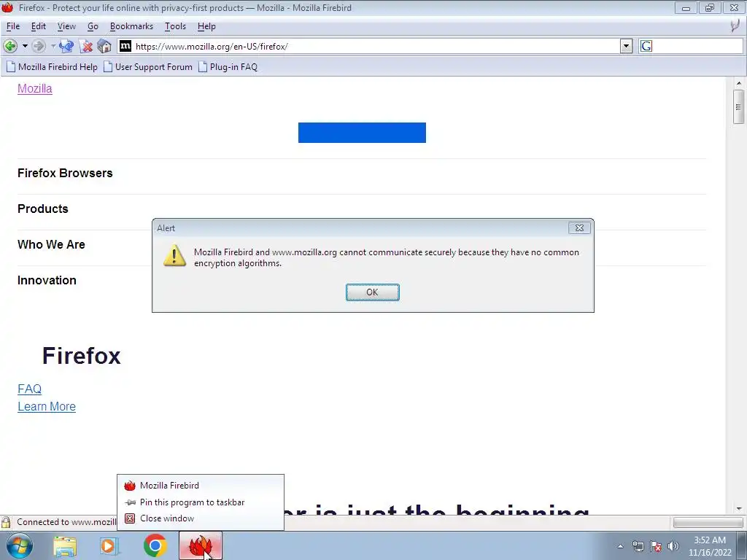747x560 pixels.
Task: Click the Learn More link
Action: pyautogui.click(x=47, y=407)
